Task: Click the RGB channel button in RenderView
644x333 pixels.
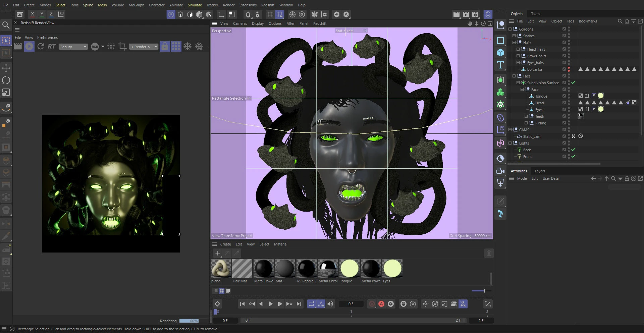Action: (x=95, y=46)
